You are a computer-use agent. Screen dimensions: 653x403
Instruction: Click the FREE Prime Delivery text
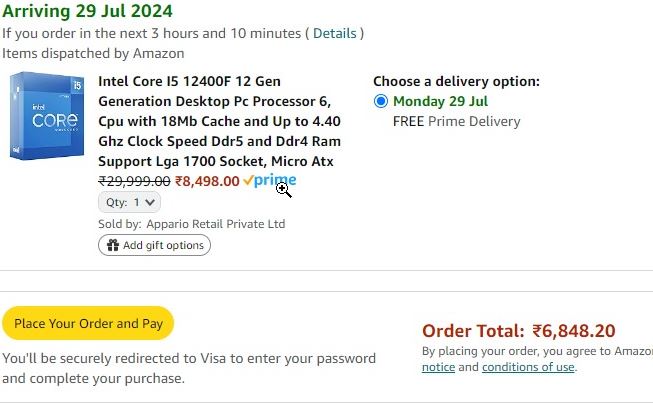[x=456, y=122]
